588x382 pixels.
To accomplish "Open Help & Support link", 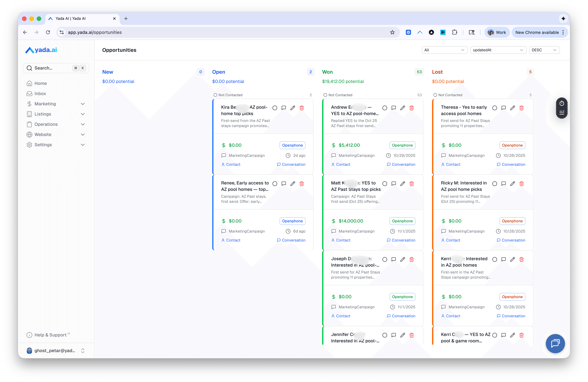I will [x=48, y=335].
